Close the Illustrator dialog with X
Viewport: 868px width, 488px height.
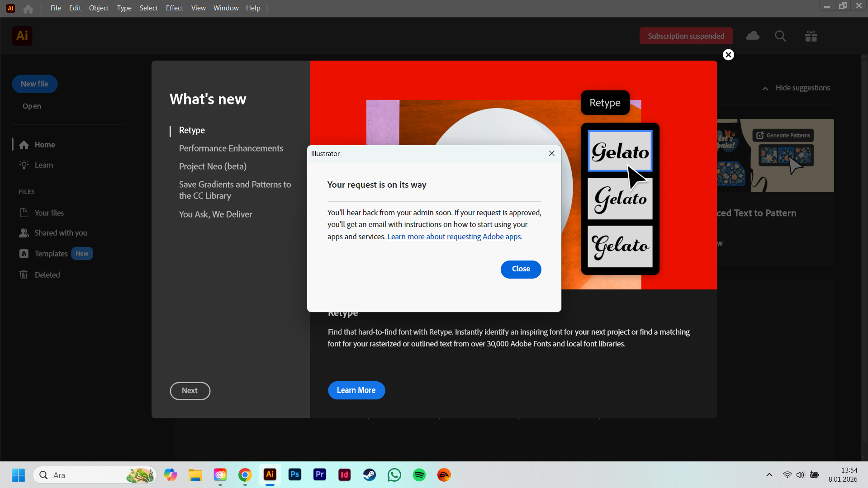(x=552, y=153)
